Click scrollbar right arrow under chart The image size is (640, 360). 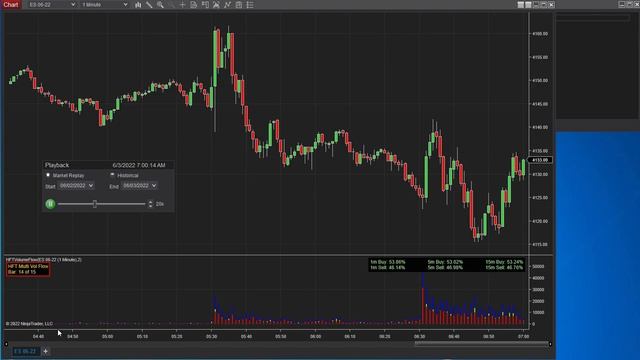pos(550,344)
